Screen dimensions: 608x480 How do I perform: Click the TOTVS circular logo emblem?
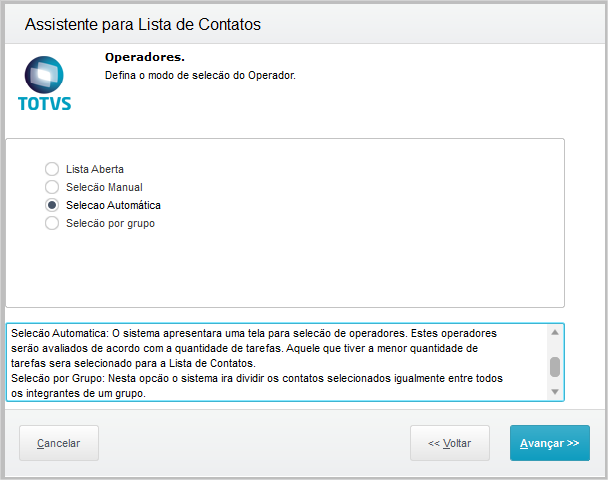(44, 75)
